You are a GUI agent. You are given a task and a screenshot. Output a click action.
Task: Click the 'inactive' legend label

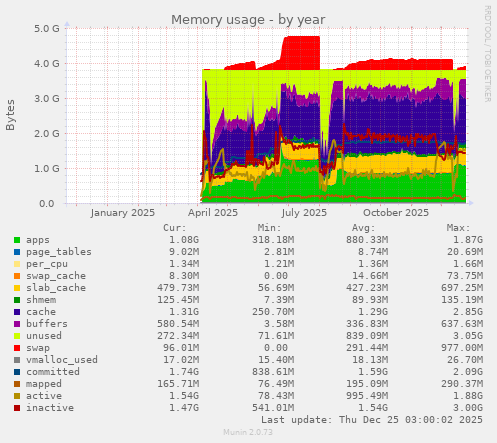(x=50, y=408)
